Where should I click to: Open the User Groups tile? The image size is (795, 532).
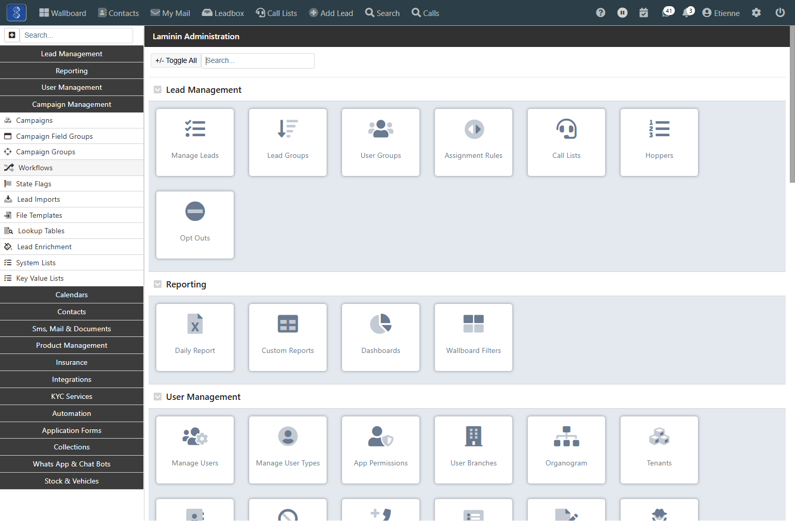click(x=381, y=142)
